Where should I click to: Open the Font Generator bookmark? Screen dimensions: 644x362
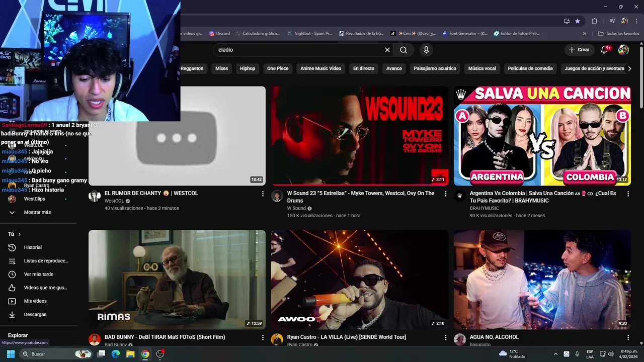tap(465, 34)
